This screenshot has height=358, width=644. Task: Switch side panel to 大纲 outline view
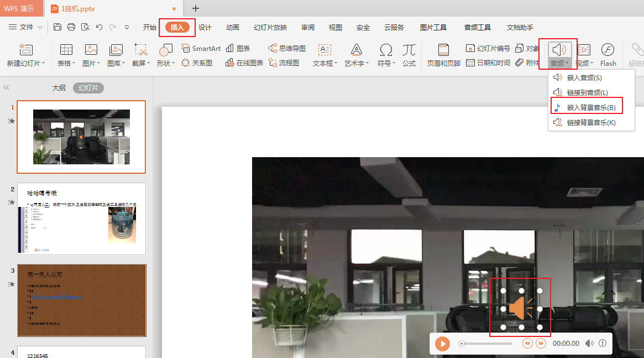[59, 88]
